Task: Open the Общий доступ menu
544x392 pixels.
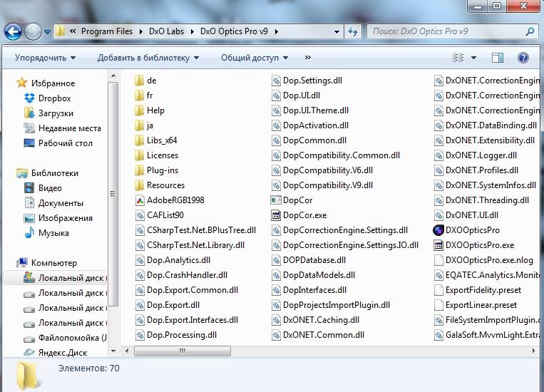Action: coord(255,58)
